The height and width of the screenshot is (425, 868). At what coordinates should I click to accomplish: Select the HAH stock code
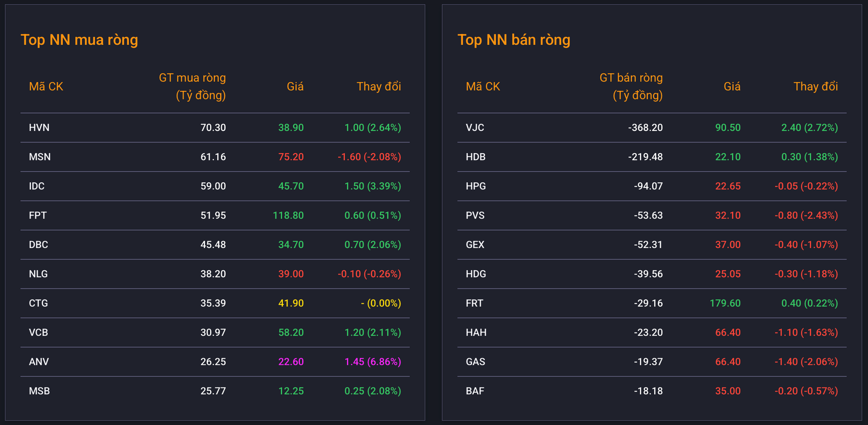coord(476,333)
